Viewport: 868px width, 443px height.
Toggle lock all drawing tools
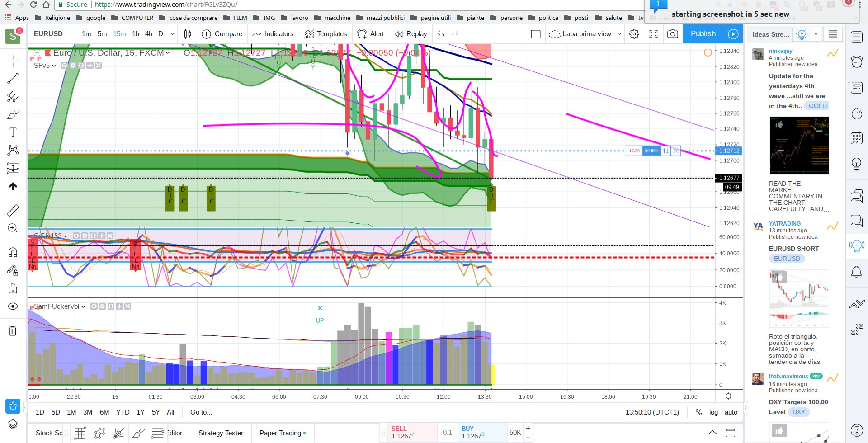pyautogui.click(x=13, y=288)
